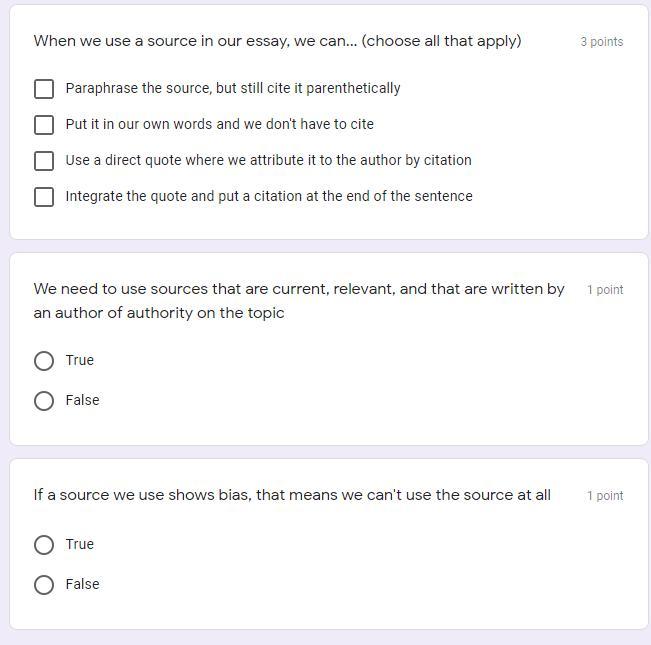The height and width of the screenshot is (645, 651).
Task: Click the 'True' label under source bias question
Action: click(x=80, y=544)
